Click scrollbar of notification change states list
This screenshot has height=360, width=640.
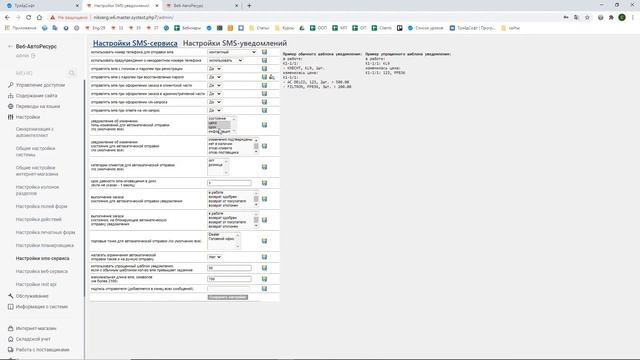256,146
